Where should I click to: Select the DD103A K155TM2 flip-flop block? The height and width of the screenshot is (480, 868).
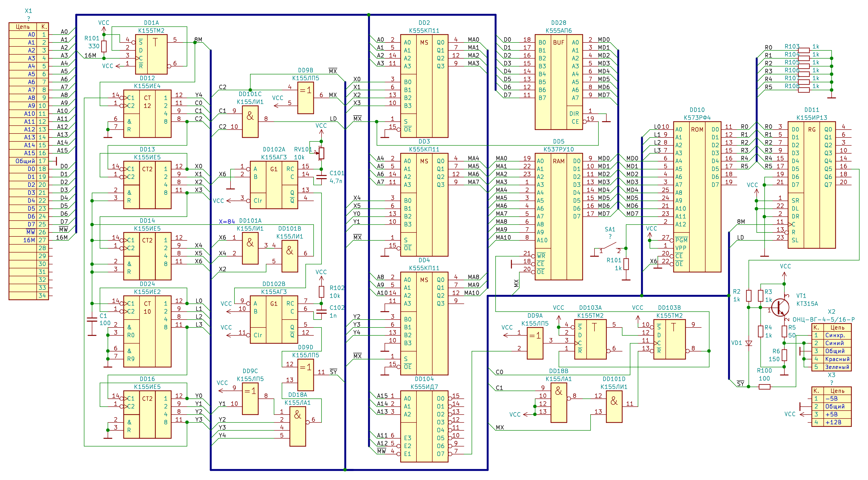point(590,339)
